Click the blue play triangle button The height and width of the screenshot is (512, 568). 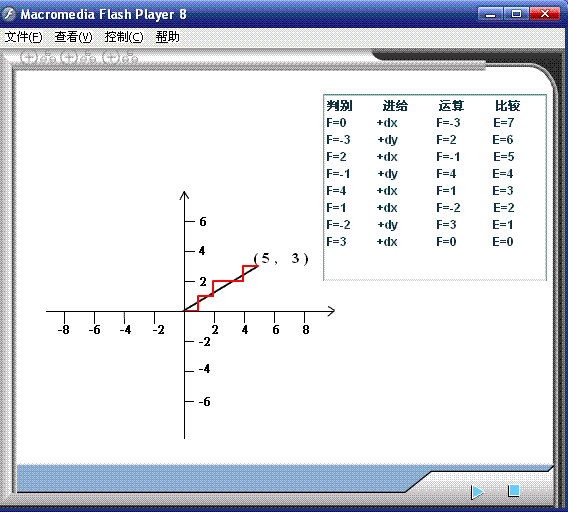(x=477, y=492)
